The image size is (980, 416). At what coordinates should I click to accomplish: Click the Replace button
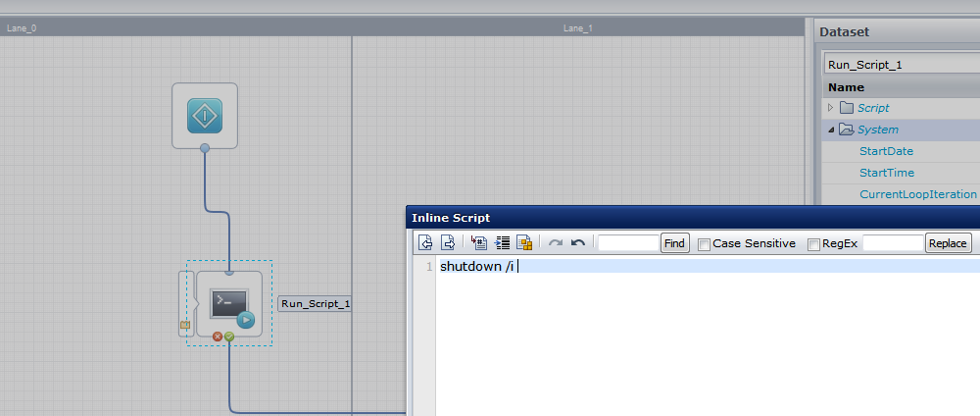pyautogui.click(x=948, y=243)
